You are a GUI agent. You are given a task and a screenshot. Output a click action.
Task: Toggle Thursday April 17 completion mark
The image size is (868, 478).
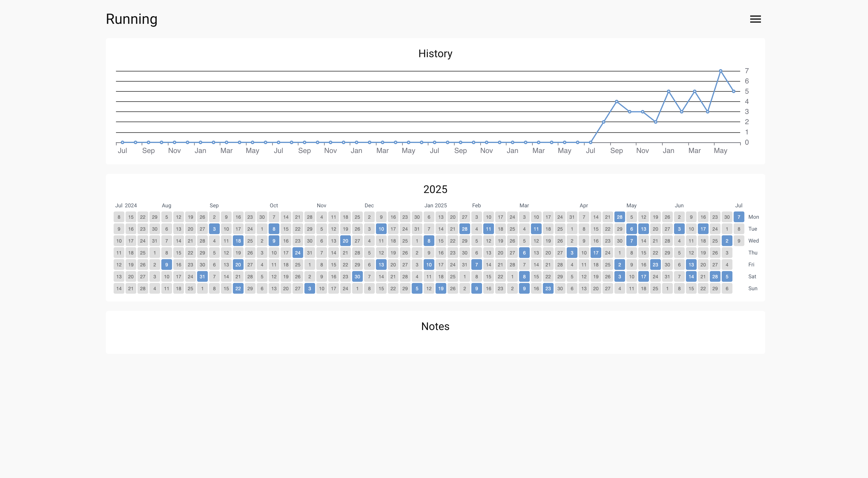click(596, 253)
